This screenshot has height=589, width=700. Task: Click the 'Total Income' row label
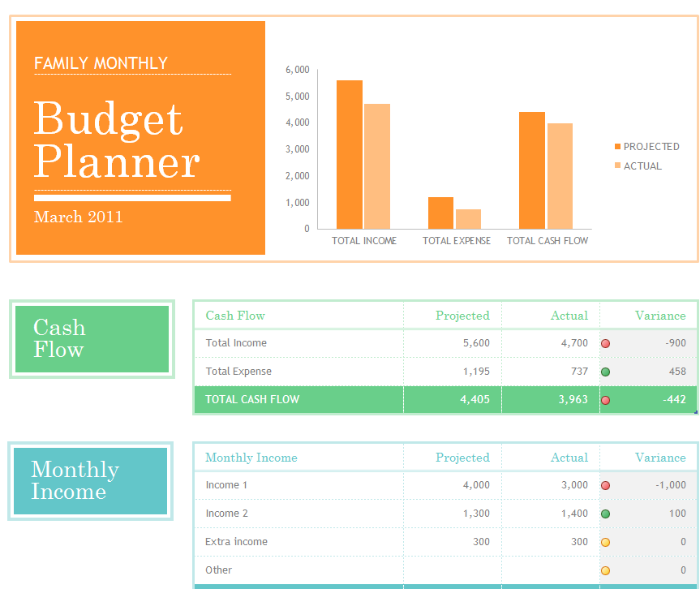pos(236,343)
